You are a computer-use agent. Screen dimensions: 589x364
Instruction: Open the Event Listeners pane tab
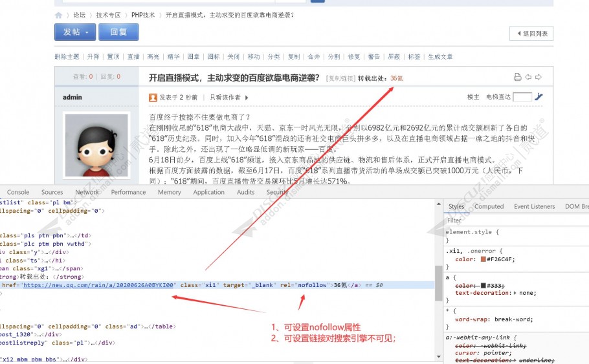pos(535,206)
